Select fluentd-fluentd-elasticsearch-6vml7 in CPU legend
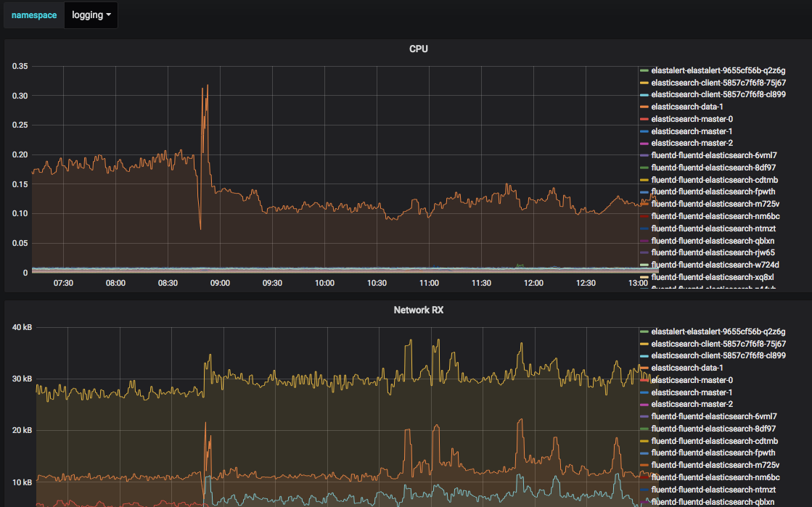The width and height of the screenshot is (812, 507). coord(713,155)
